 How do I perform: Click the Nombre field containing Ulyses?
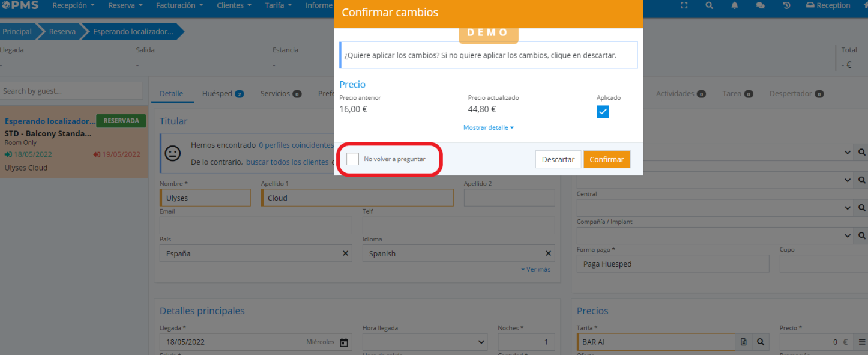coord(205,198)
